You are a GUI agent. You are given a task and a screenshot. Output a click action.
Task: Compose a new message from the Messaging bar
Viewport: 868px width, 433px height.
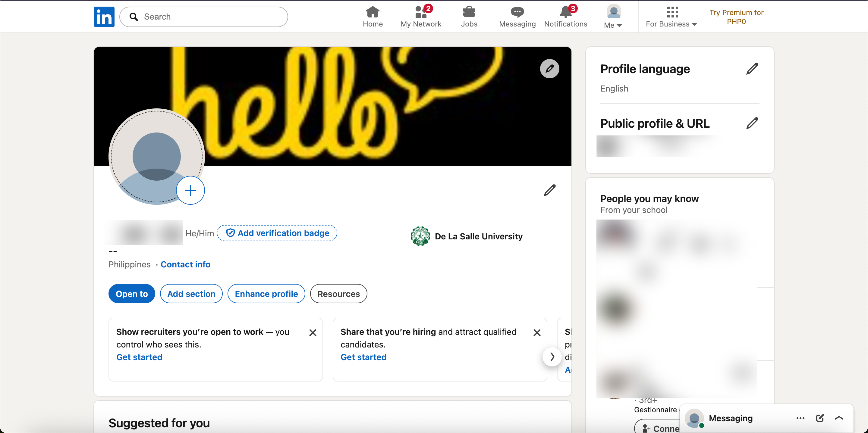tap(820, 418)
